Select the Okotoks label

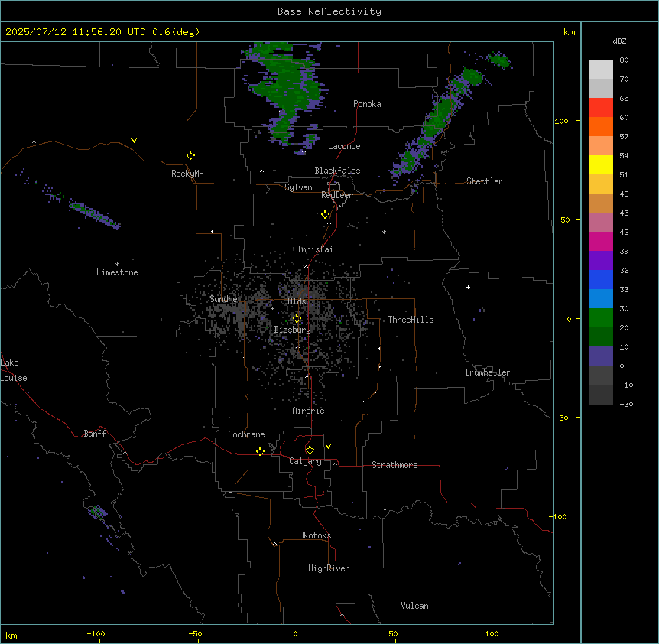coord(315,535)
